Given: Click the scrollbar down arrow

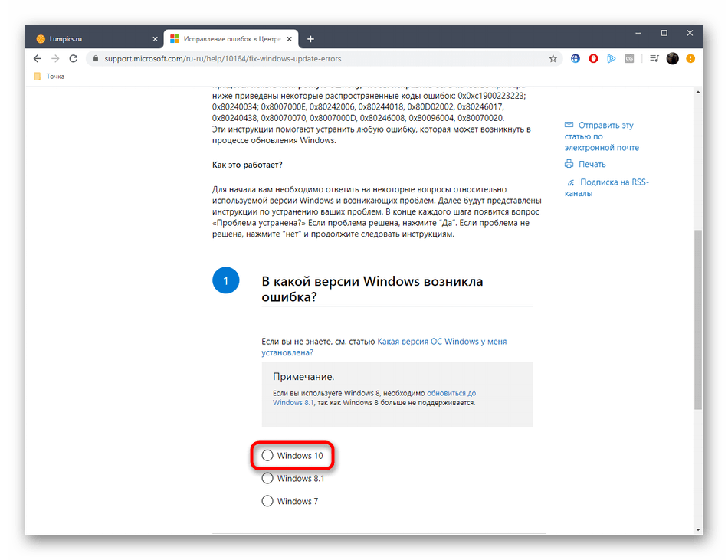Looking at the screenshot, I should [x=698, y=529].
